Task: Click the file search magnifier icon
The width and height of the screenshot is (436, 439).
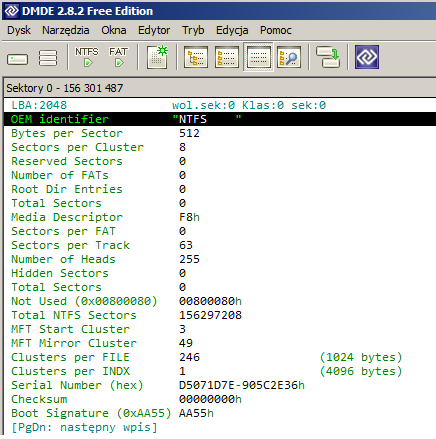Action: coord(289,57)
